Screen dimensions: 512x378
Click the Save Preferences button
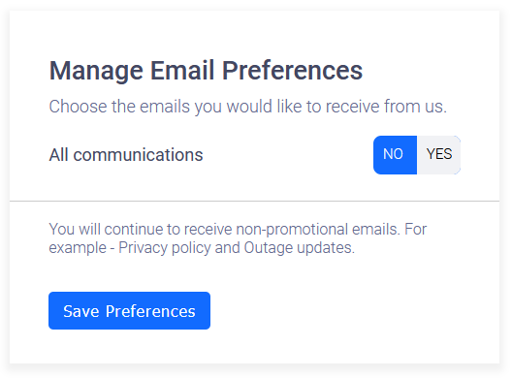click(x=129, y=311)
